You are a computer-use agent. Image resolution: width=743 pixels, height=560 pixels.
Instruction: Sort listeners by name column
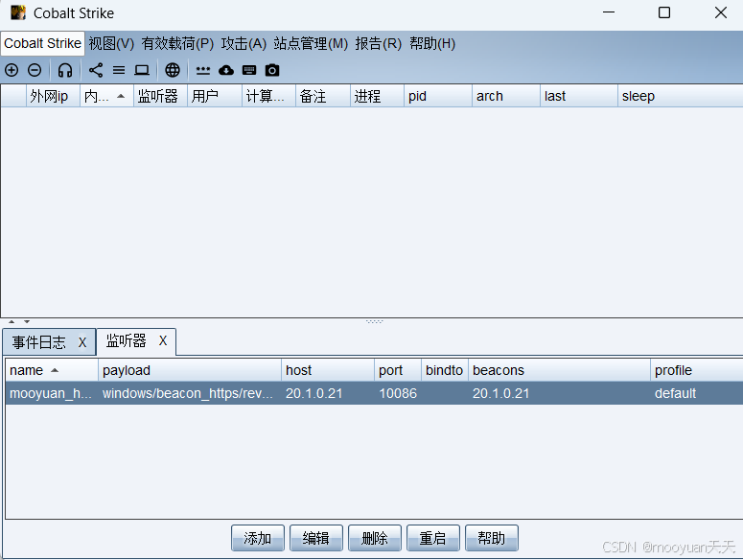tap(52, 370)
